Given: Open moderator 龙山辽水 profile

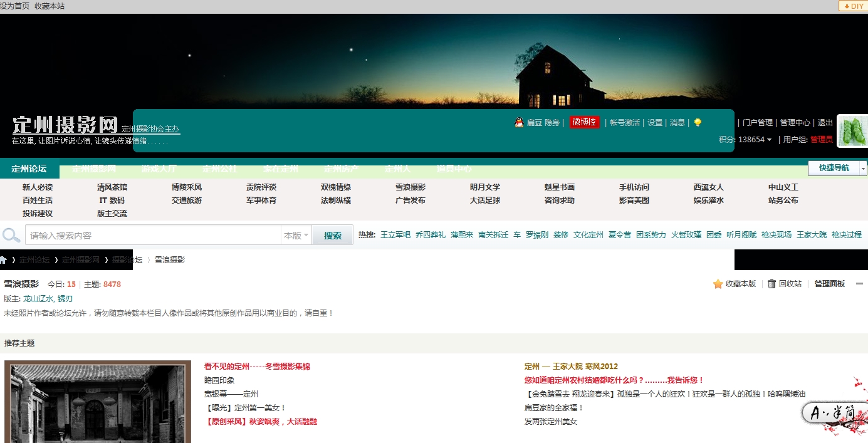Looking at the screenshot, I should point(38,299).
